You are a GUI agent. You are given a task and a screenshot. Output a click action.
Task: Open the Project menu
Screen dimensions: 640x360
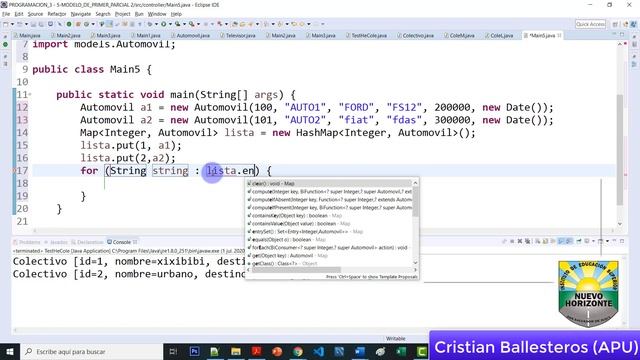pos(122,14)
